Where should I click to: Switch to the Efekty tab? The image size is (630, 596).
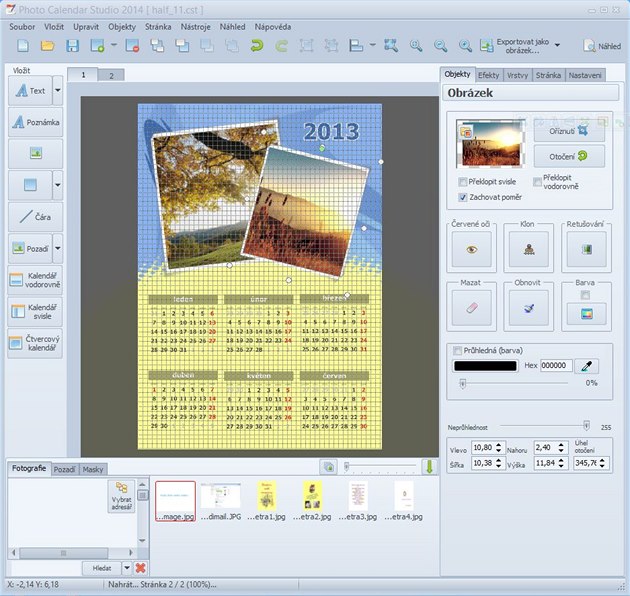tap(489, 75)
